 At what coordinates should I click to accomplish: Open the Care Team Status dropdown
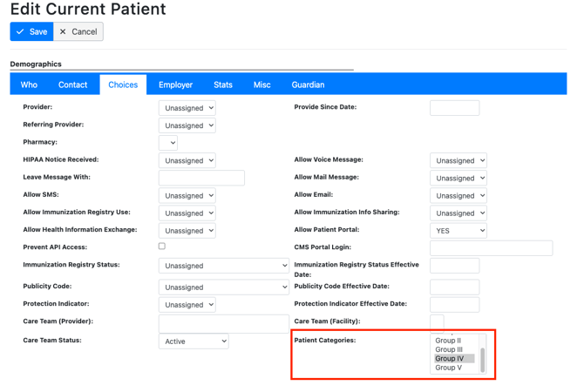194,341
